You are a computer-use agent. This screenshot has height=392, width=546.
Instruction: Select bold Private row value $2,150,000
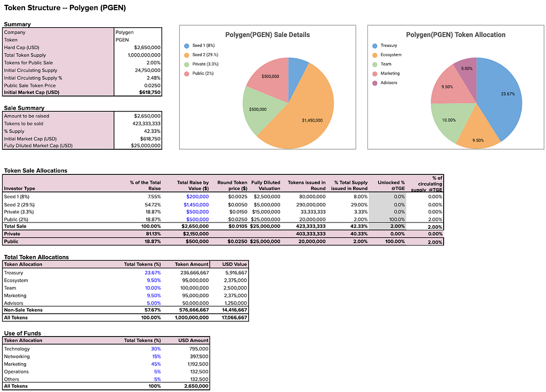(196, 234)
